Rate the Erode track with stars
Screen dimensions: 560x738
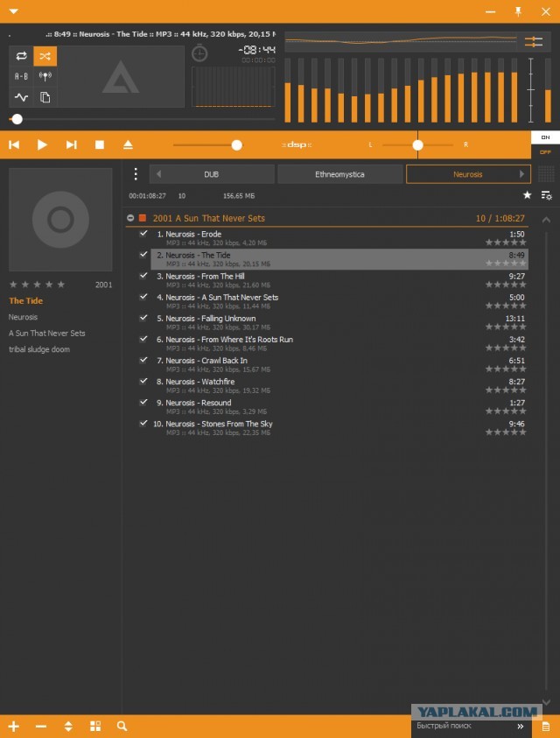coord(506,242)
